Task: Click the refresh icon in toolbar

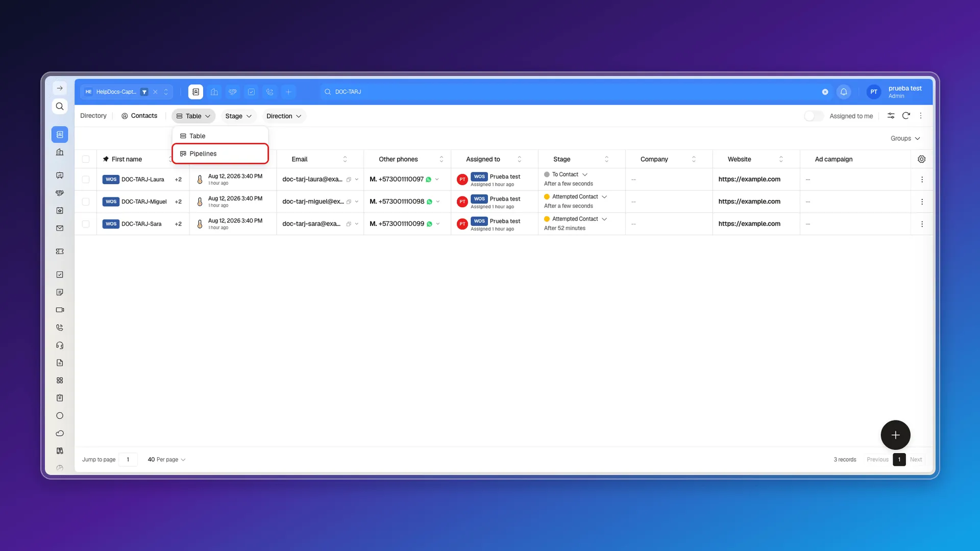Action: (x=906, y=116)
